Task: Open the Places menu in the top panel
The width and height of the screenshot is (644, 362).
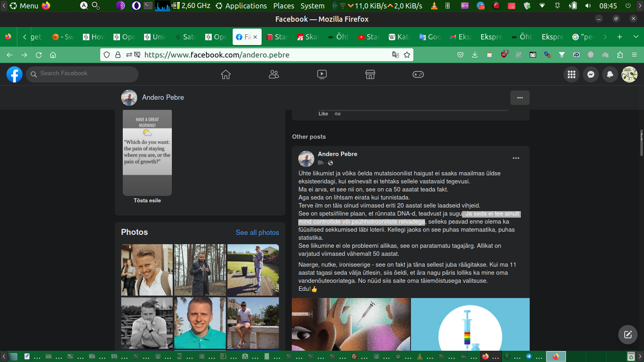Action: click(283, 6)
